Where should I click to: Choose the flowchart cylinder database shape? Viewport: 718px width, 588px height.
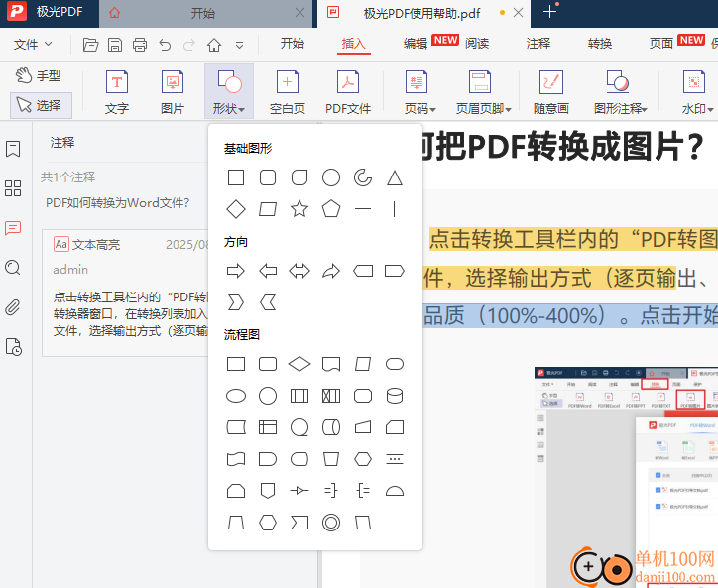[x=395, y=396]
